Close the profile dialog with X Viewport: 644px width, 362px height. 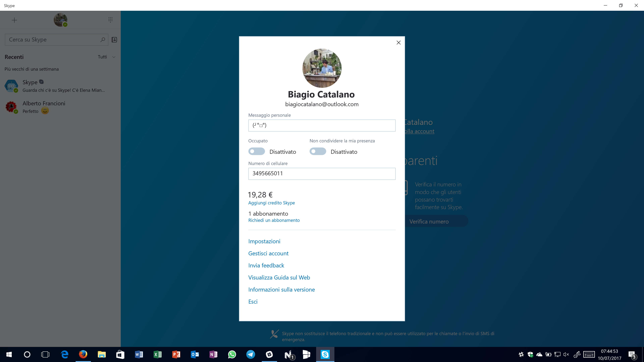tap(398, 43)
